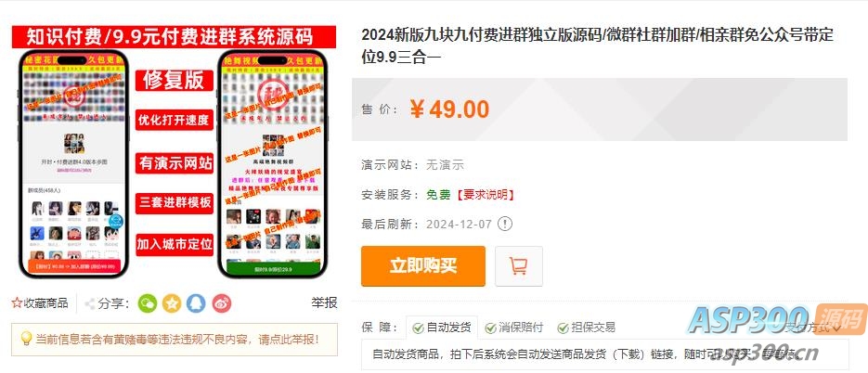
Task: Share the product via WeChat icon
Action: [148, 303]
